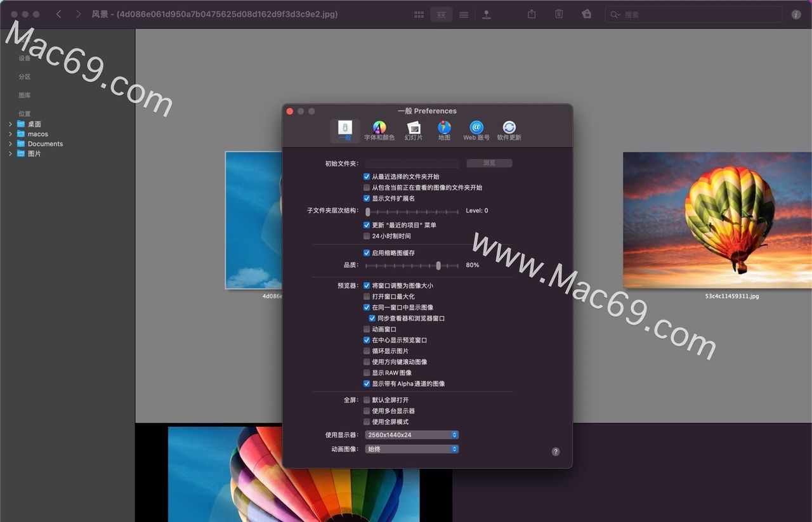This screenshot has height=522, width=812.
Task: Select Documents in the sidebar
Action: 45,144
